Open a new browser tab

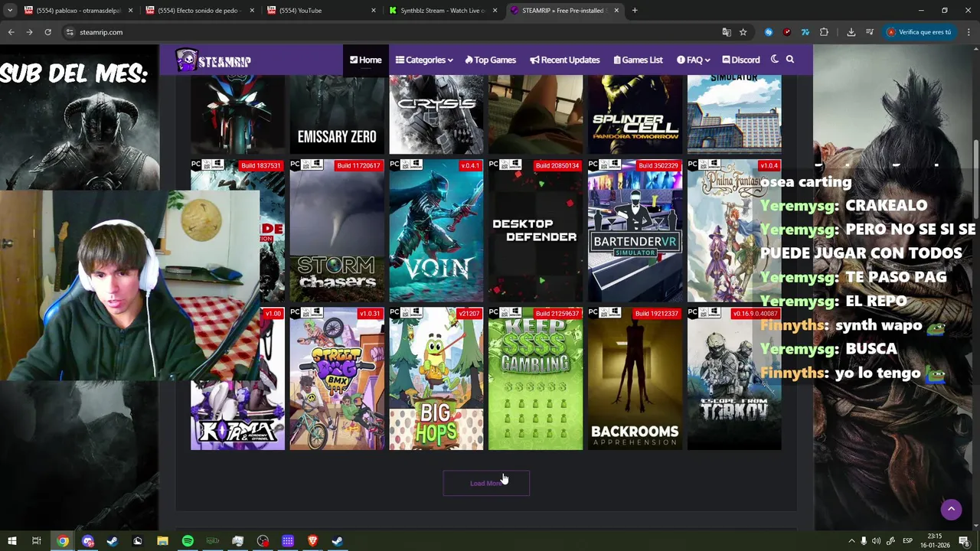tap(635, 10)
